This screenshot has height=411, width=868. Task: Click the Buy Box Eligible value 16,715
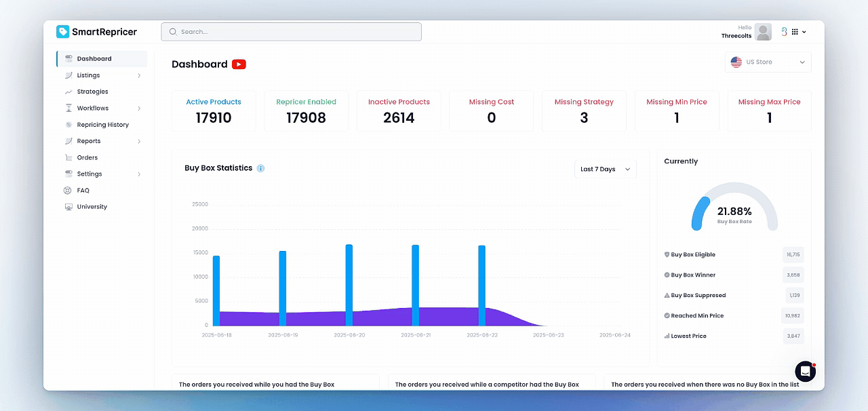pyautogui.click(x=793, y=255)
